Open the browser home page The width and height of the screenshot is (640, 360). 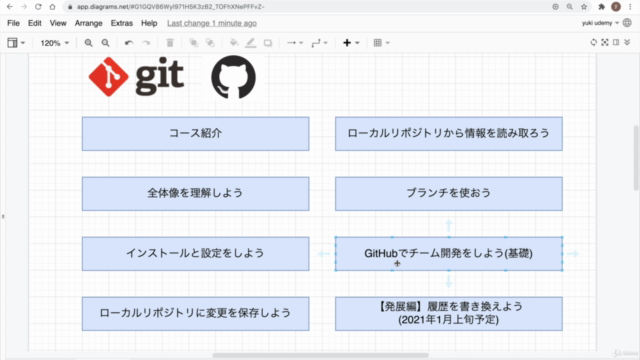(x=52, y=7)
